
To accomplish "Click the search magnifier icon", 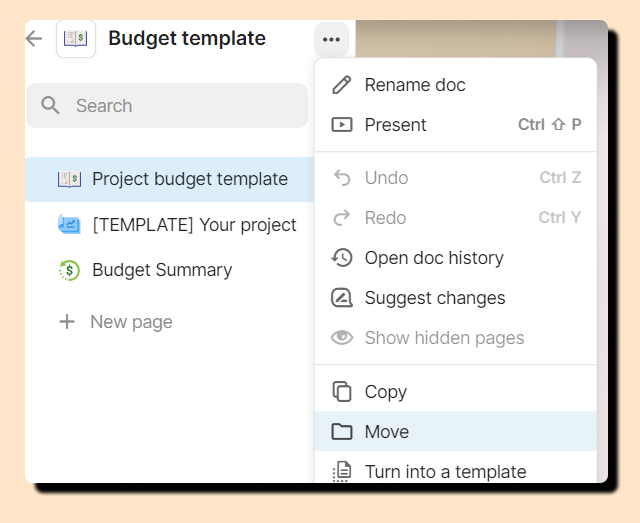I will (50, 105).
